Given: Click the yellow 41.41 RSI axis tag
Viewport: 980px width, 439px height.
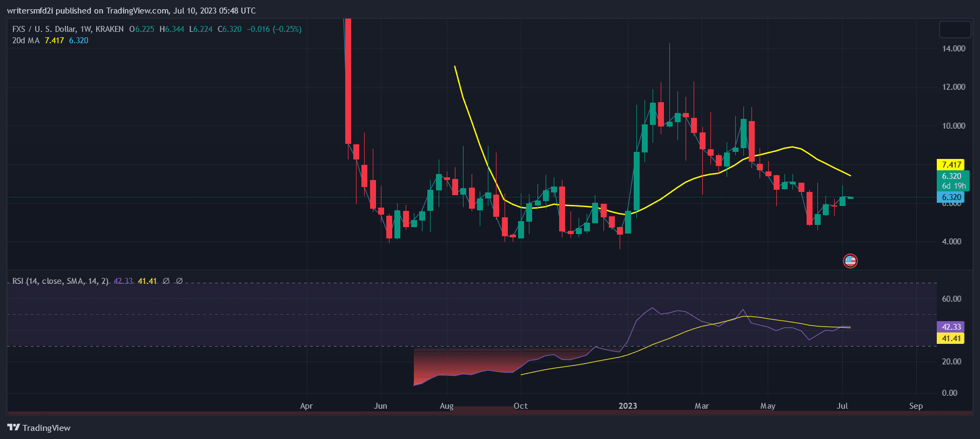Looking at the screenshot, I should click(x=951, y=338).
